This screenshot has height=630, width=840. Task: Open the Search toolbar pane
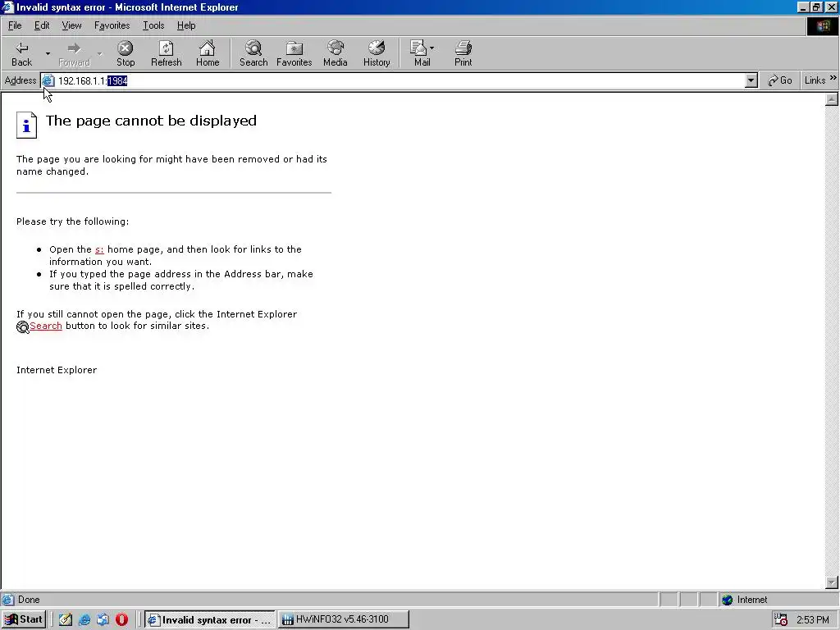click(x=253, y=53)
